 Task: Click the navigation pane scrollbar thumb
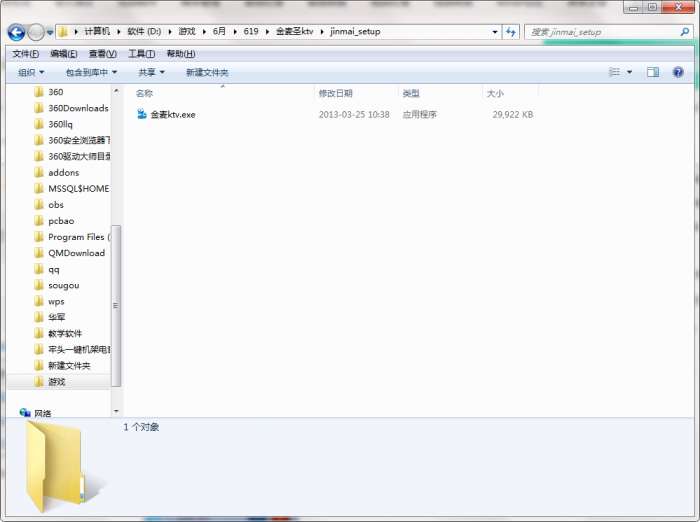tap(116, 305)
